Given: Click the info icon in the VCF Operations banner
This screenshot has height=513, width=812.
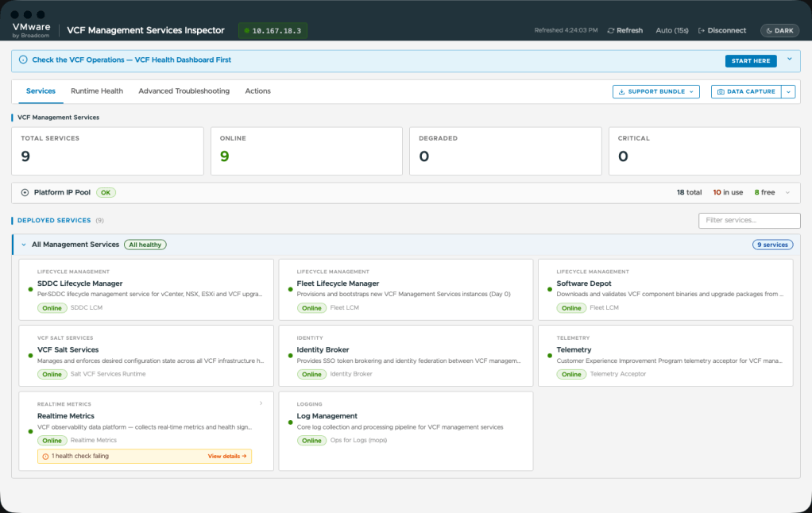Looking at the screenshot, I should click(x=23, y=60).
